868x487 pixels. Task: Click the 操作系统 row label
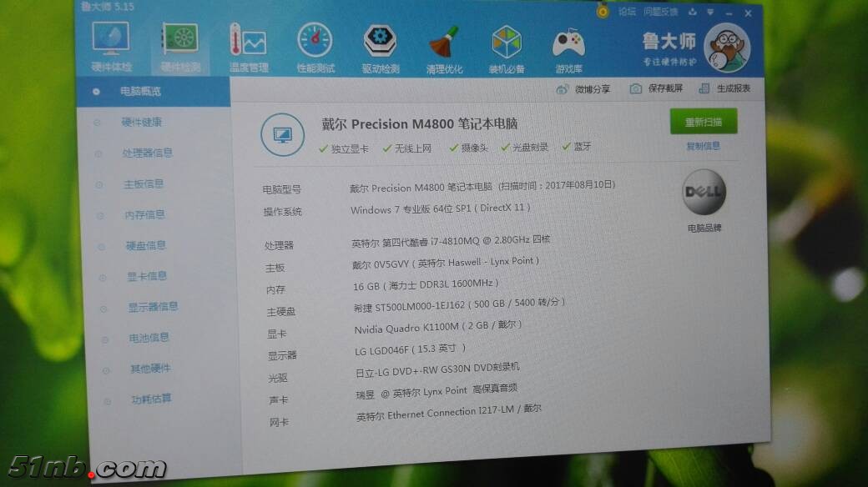[x=283, y=212]
